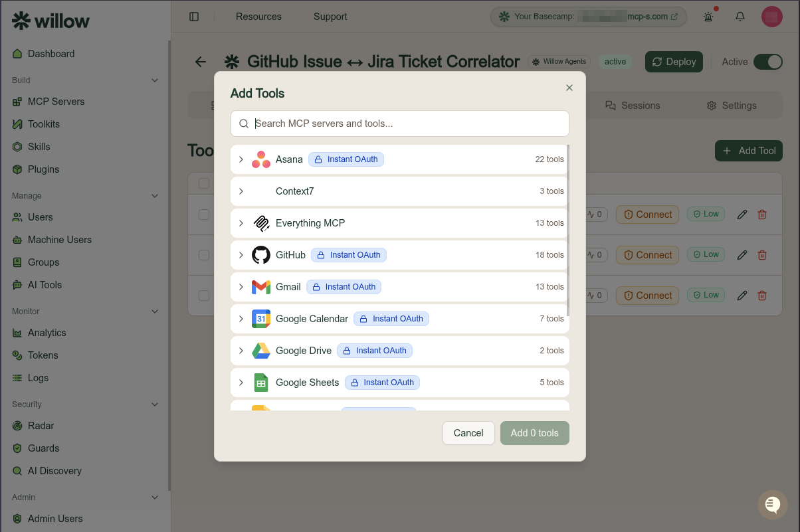The image size is (800, 532).
Task: Click the Willow logo
Action: tap(50, 21)
